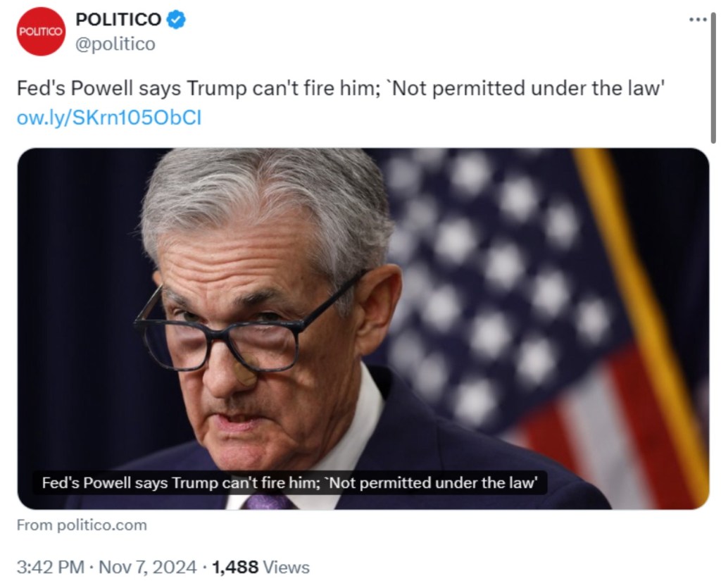Click the "Views" label

286,567
